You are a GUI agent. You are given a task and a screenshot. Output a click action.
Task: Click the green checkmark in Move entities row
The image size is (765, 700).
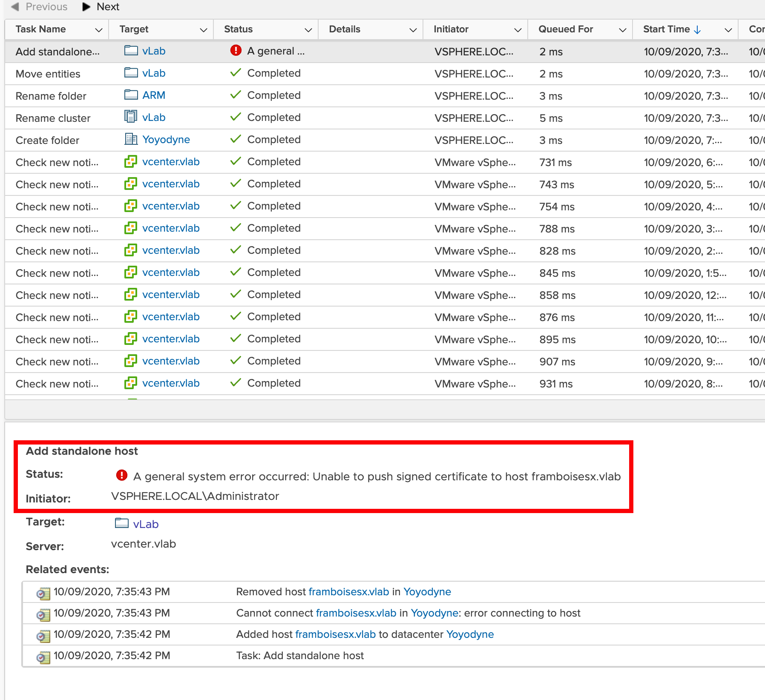(x=236, y=73)
